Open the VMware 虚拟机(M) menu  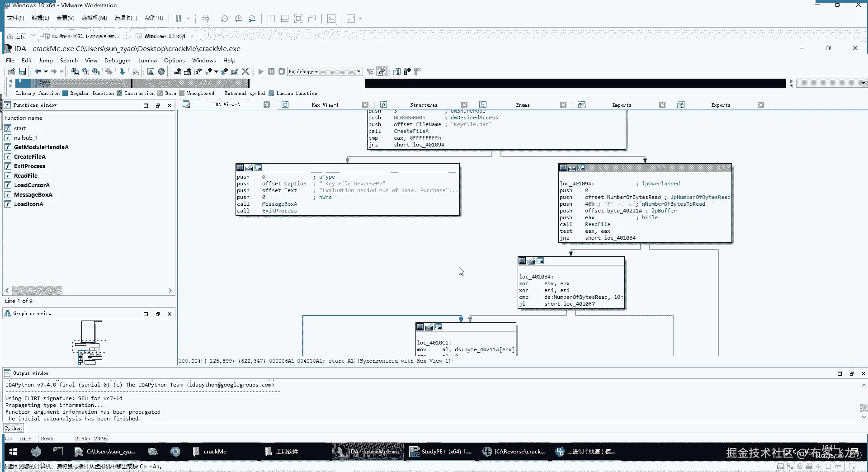[94, 18]
